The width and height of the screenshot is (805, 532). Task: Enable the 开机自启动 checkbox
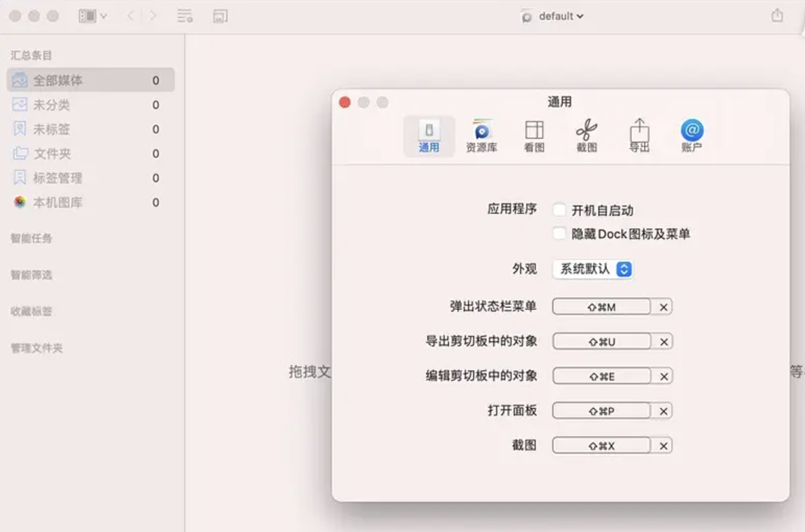pos(559,209)
